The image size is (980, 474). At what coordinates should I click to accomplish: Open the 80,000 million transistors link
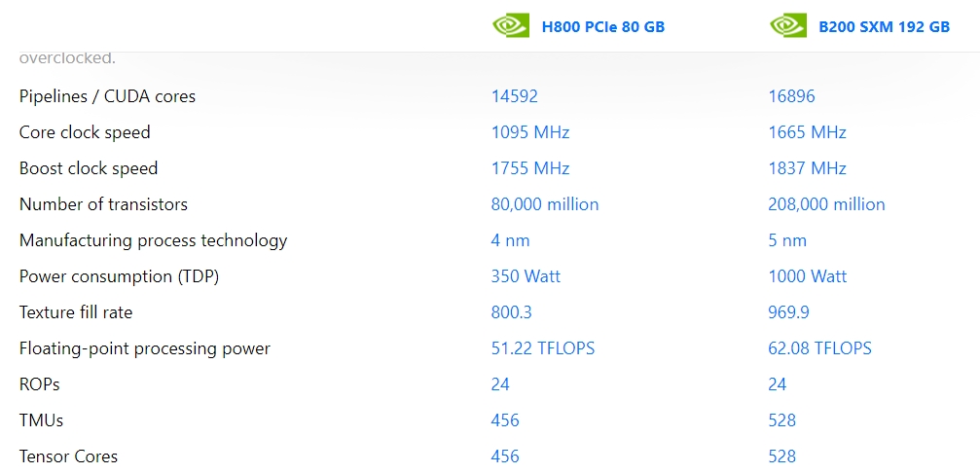tap(544, 204)
